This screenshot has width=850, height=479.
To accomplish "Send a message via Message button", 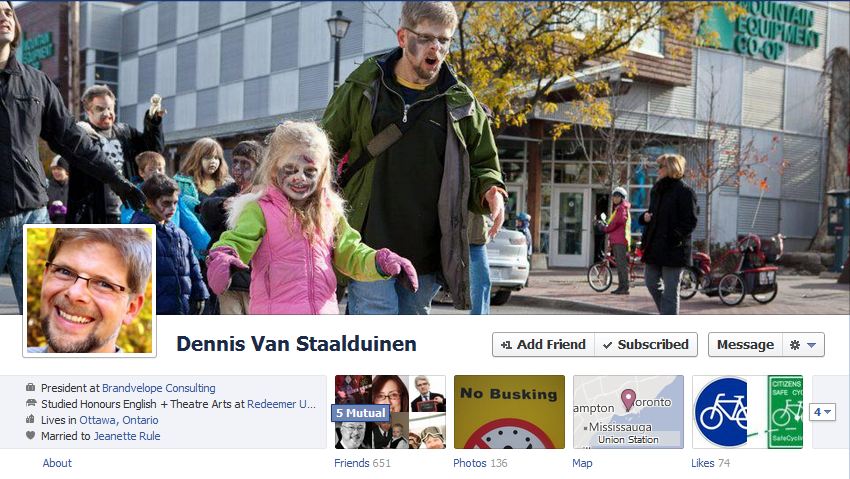I will 745,345.
